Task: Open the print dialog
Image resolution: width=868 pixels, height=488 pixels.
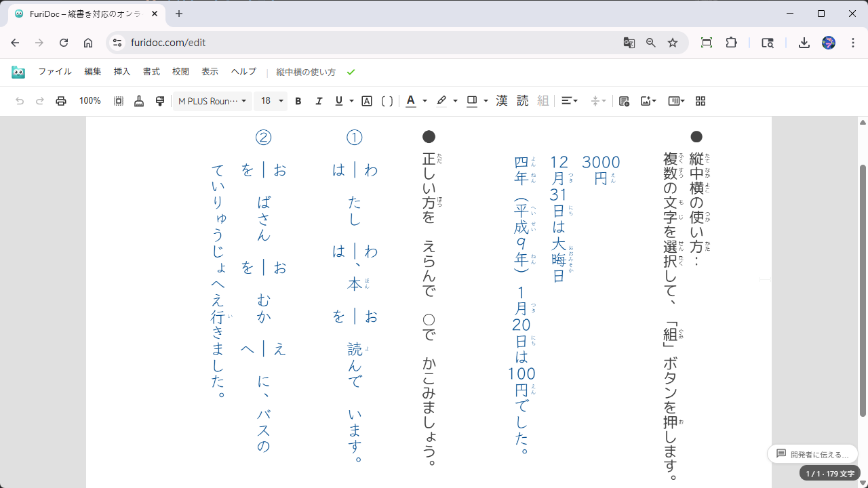Action: (x=61, y=100)
